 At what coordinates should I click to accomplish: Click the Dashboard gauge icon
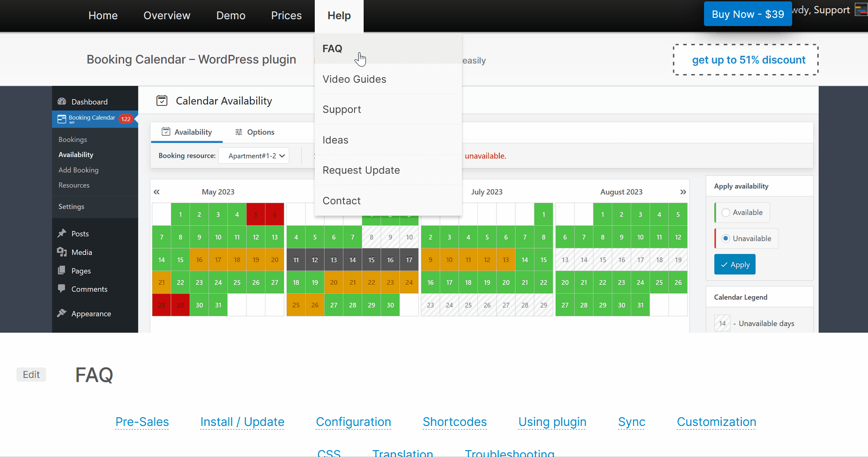pos(62,101)
